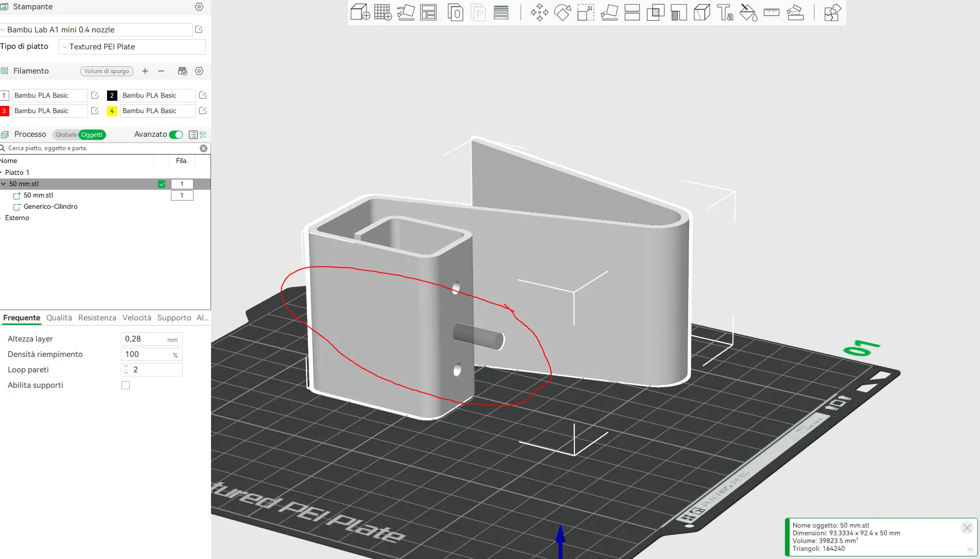The image size is (980, 559).
Task: Open the Frequente tab
Action: point(22,318)
